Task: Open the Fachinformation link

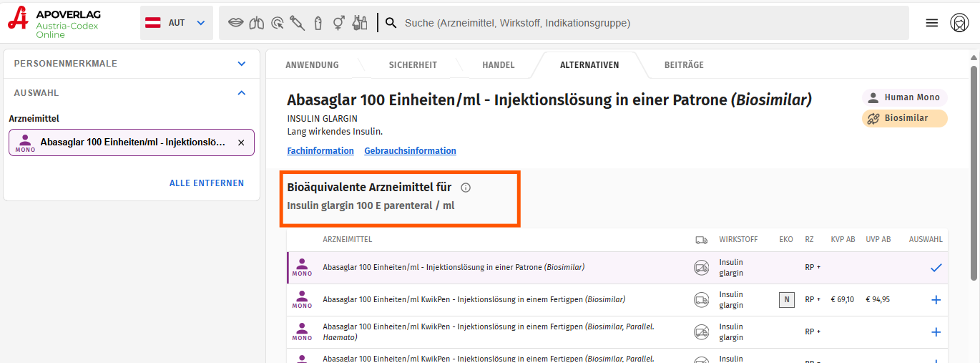Action: click(x=320, y=151)
